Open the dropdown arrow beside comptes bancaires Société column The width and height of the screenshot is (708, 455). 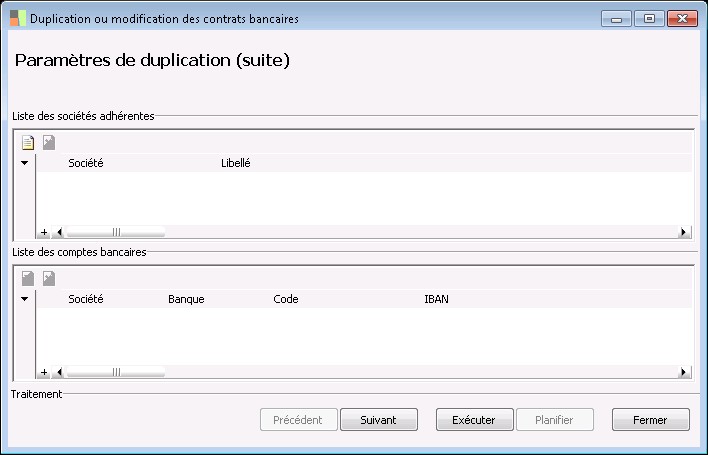click(24, 299)
